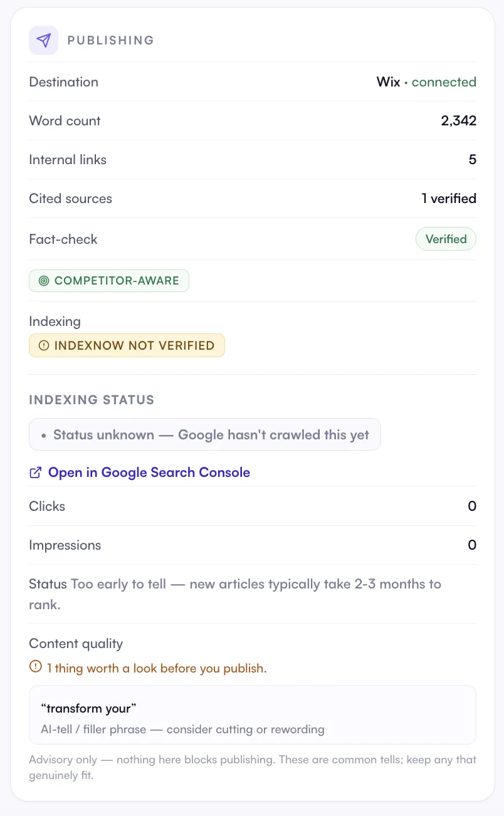Click the Publishing paper-plane icon

43,40
